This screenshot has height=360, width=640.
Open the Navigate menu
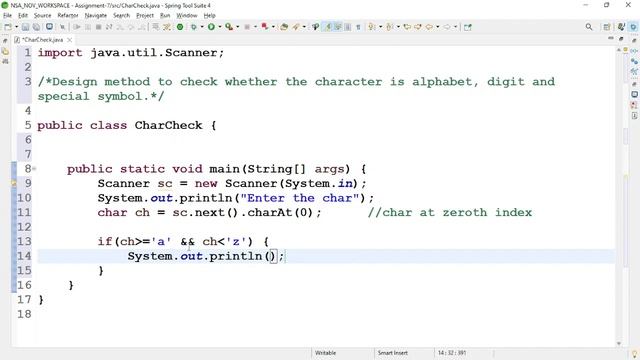pos(96,16)
